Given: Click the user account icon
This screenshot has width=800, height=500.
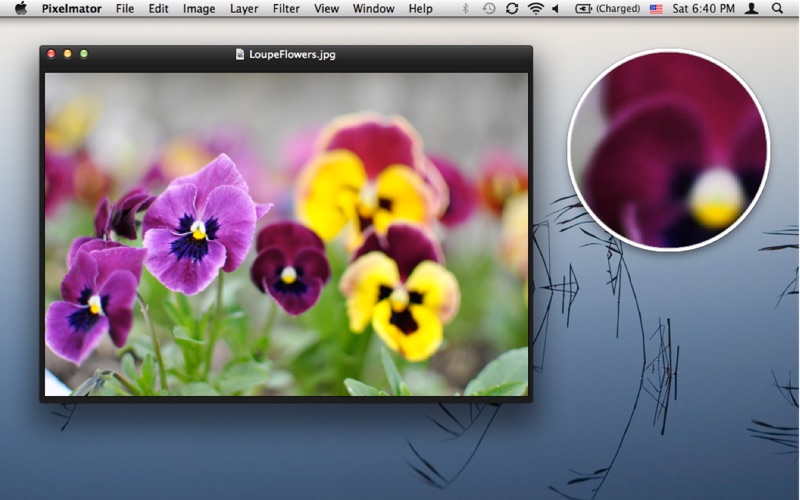Looking at the screenshot, I should pyautogui.click(x=752, y=8).
